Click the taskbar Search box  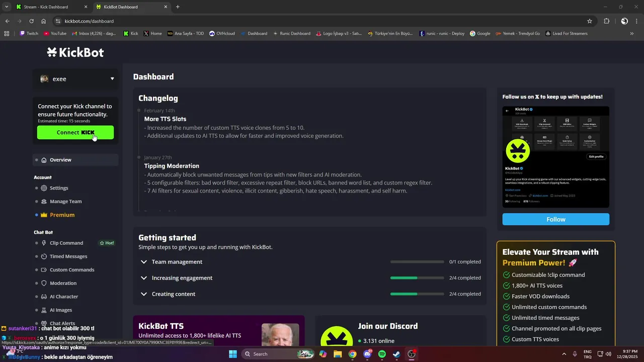point(278,354)
